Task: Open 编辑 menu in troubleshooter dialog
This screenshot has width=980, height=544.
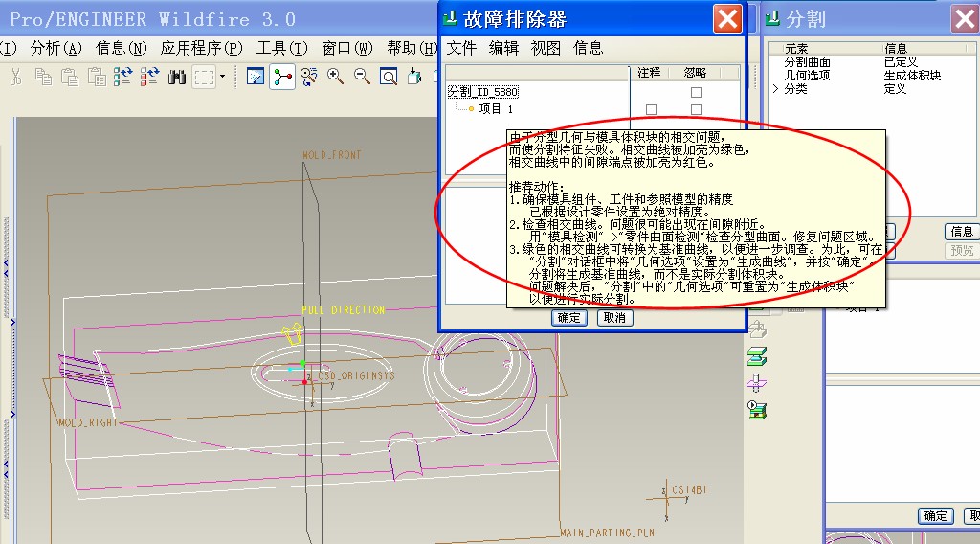Action: coord(503,48)
